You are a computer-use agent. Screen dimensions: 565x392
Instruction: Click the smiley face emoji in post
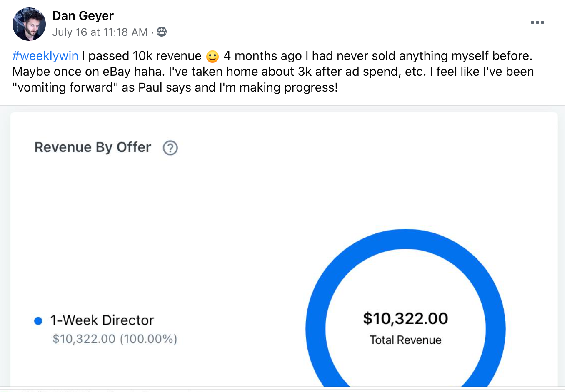pyautogui.click(x=212, y=56)
